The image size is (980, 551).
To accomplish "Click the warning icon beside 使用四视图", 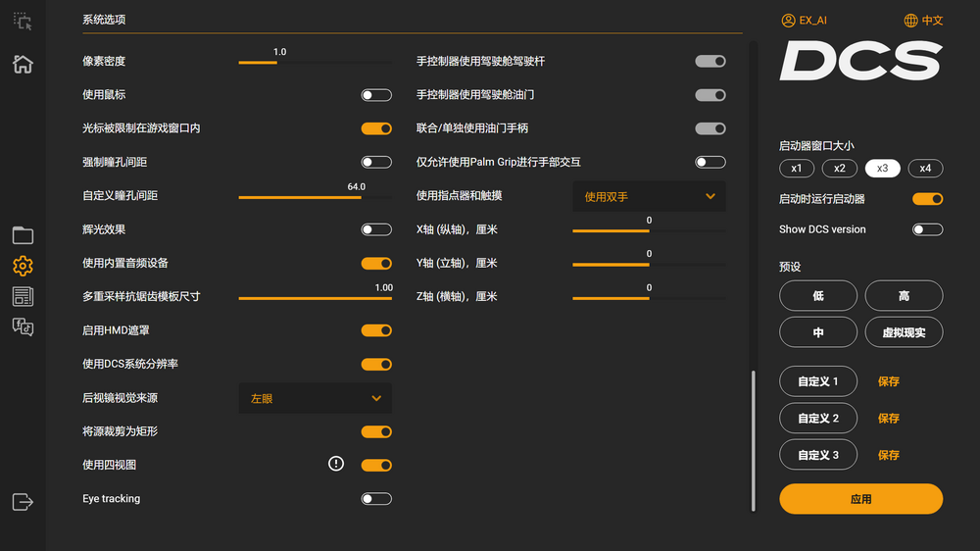I will pyautogui.click(x=336, y=464).
